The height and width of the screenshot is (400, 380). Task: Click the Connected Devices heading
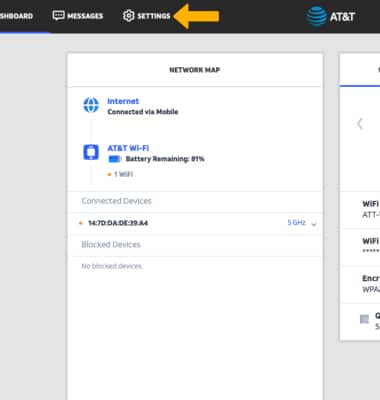(116, 201)
